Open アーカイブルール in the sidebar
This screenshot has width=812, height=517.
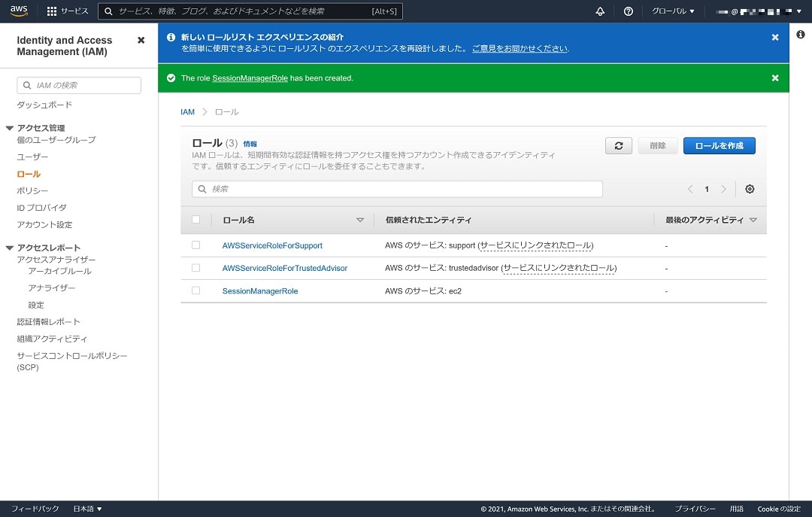59,271
